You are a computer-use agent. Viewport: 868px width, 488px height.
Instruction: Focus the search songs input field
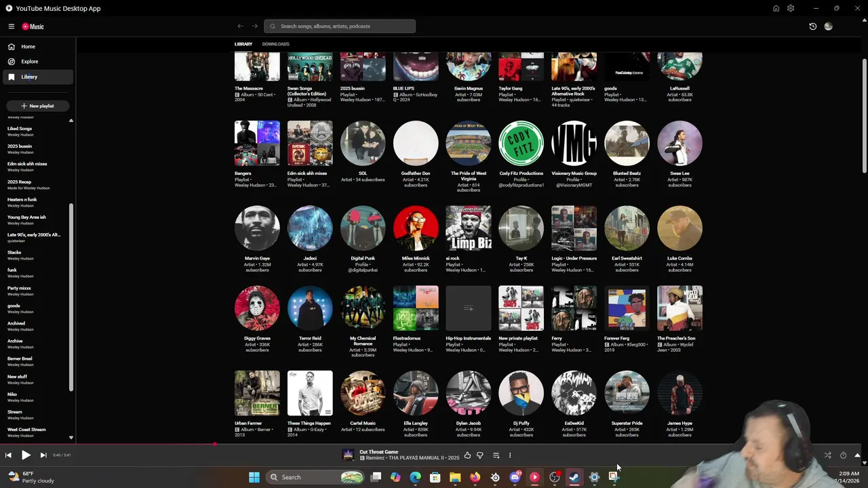[x=340, y=26]
